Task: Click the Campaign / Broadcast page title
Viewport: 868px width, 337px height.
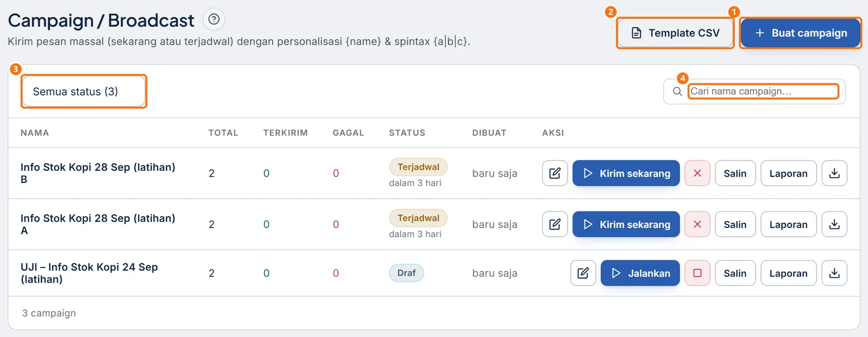Action: [101, 20]
